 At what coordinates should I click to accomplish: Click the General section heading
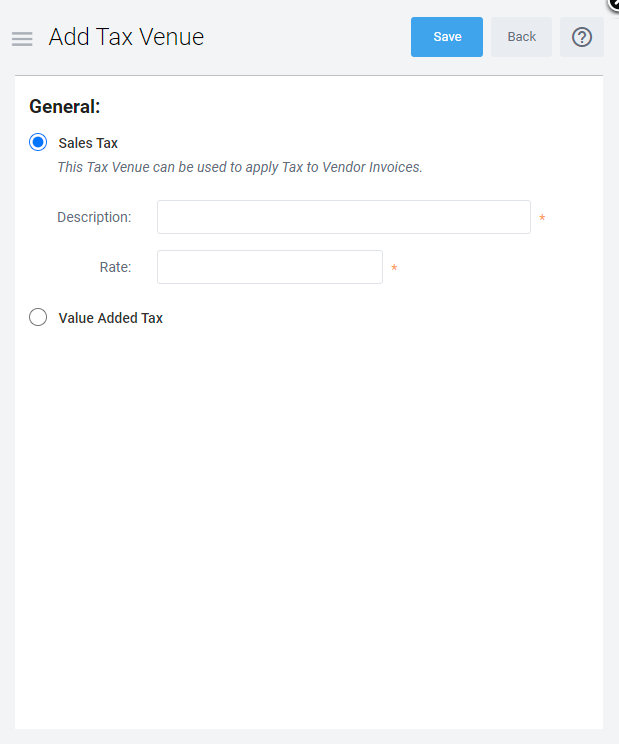coord(65,106)
